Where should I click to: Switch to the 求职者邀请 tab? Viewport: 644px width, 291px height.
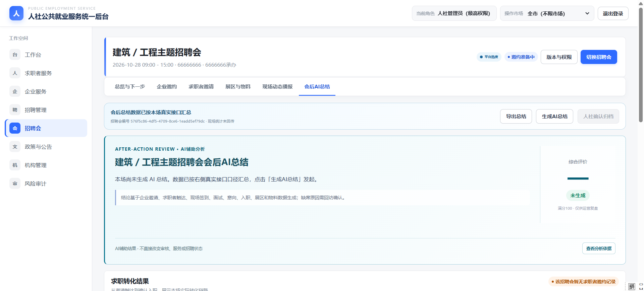pos(201,86)
